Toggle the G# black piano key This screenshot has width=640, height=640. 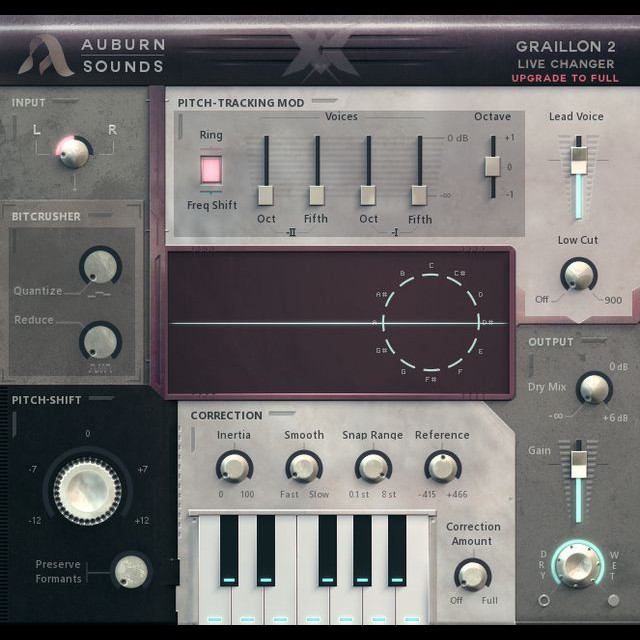[362, 550]
